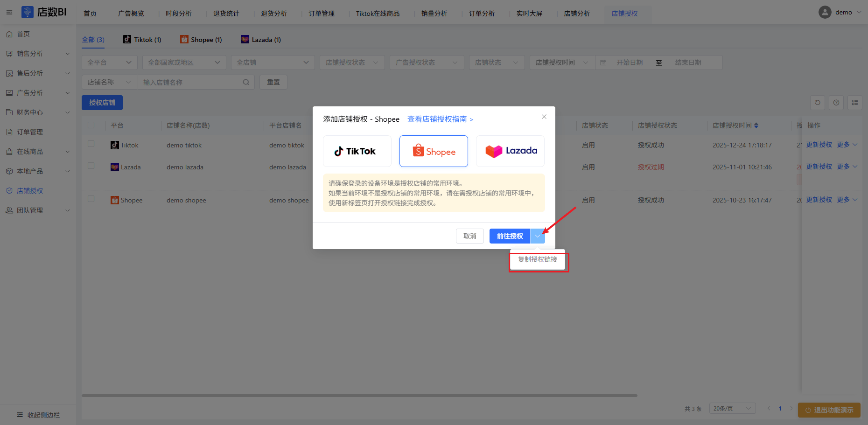This screenshot has height=425, width=868.
Task: Click the 订单管理 sidebar icon
Action: (x=9, y=132)
